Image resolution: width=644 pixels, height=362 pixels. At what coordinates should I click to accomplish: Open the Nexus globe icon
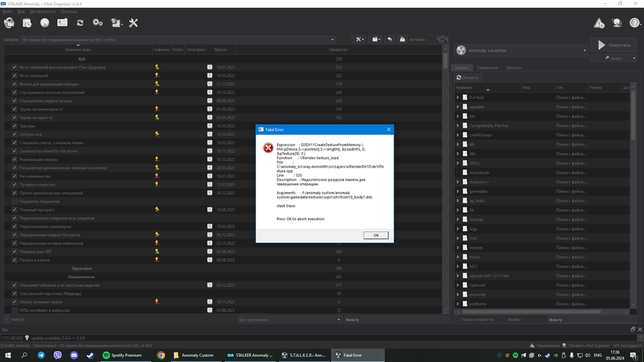click(x=45, y=23)
